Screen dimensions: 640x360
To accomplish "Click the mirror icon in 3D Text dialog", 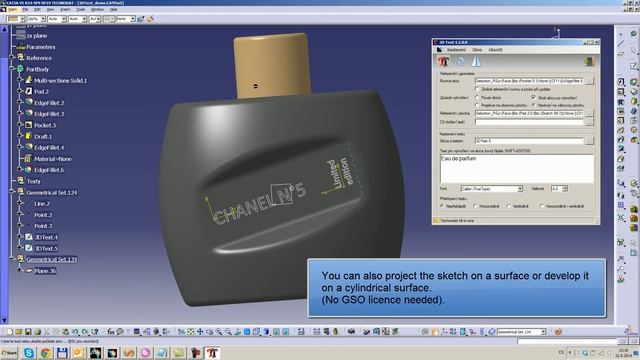I will click(x=476, y=62).
